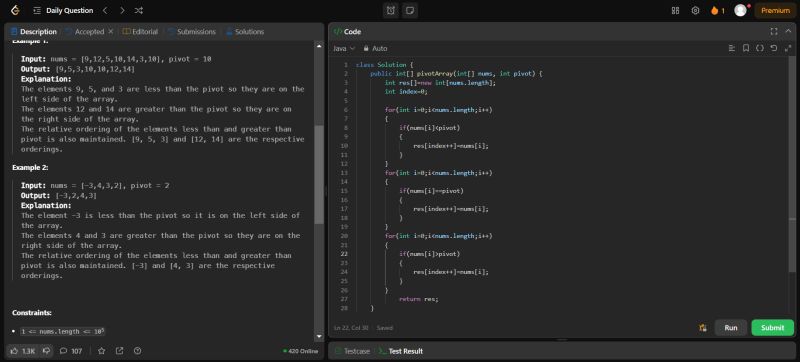
Task: Click code line 'if(nums[i]>pivot)'
Action: point(430,254)
